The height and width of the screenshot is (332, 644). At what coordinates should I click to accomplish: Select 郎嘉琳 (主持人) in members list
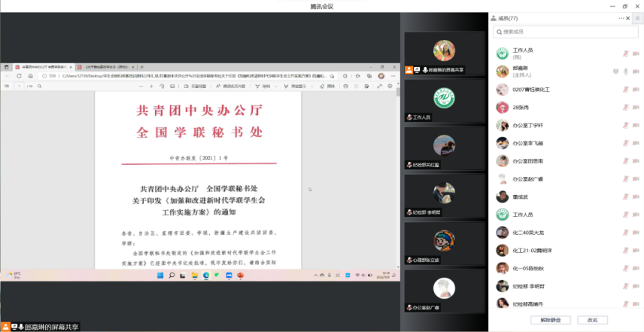click(566, 72)
